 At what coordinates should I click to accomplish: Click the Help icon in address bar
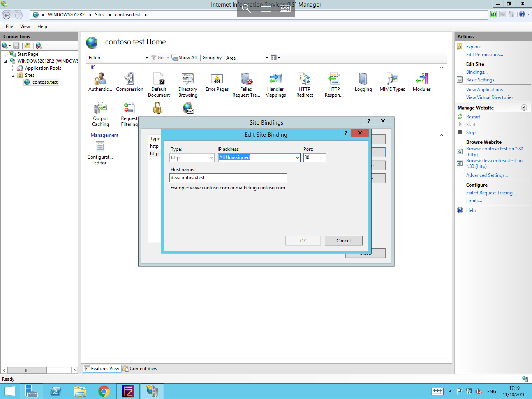522,14
